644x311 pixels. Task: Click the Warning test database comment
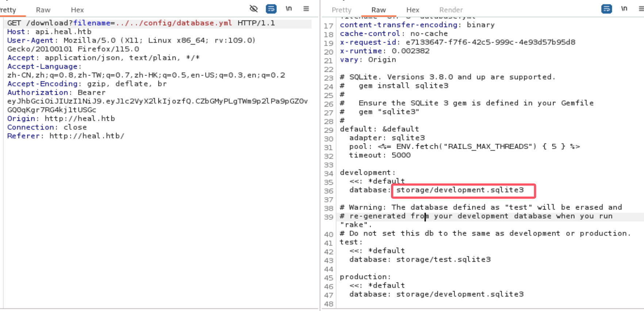481,207
